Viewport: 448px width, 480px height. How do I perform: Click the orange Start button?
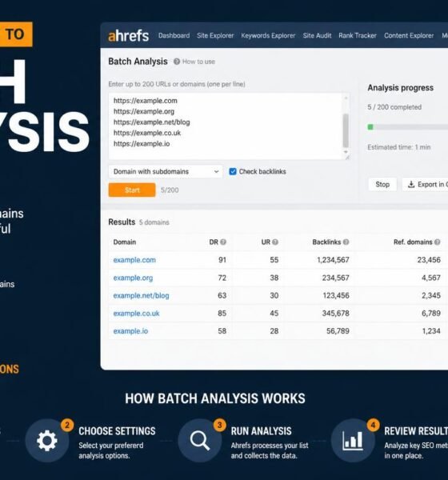coord(132,190)
